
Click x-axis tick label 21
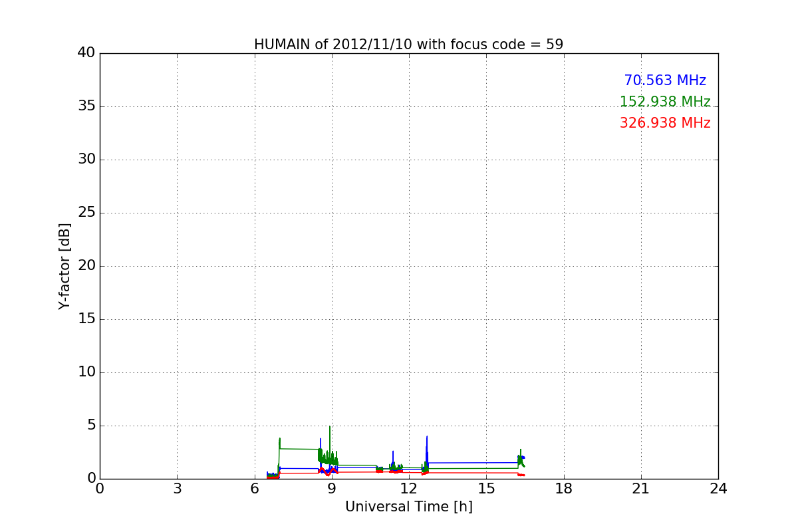click(641, 489)
